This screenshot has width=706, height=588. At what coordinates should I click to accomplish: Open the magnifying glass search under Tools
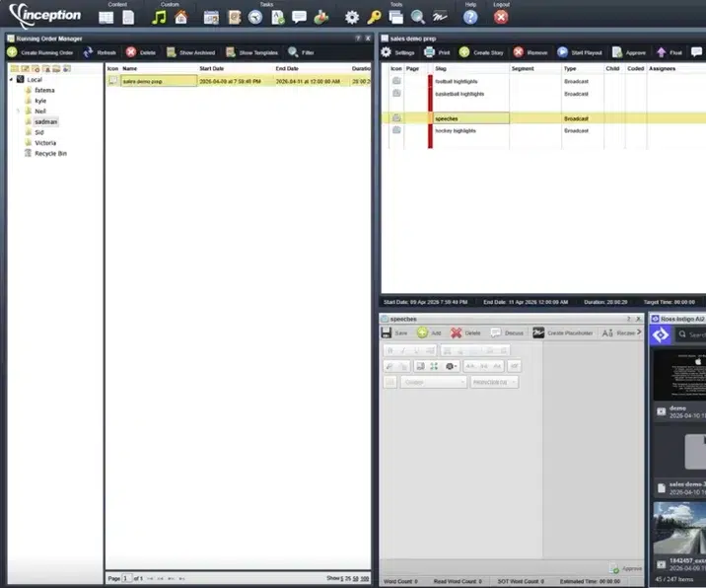click(418, 18)
